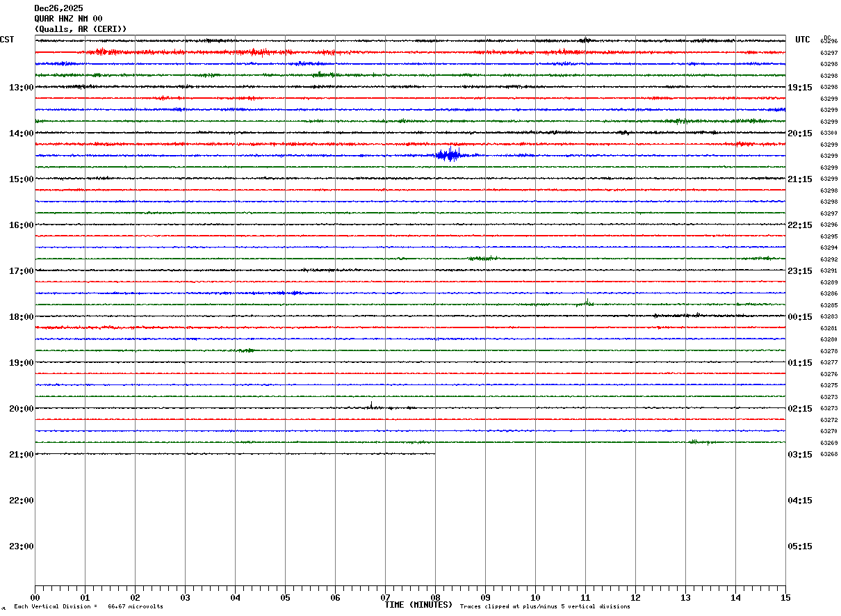Click the Qualls, AR (CERI) location text
Image resolution: width=841 pixels, height=616 pixels.
click(x=81, y=29)
